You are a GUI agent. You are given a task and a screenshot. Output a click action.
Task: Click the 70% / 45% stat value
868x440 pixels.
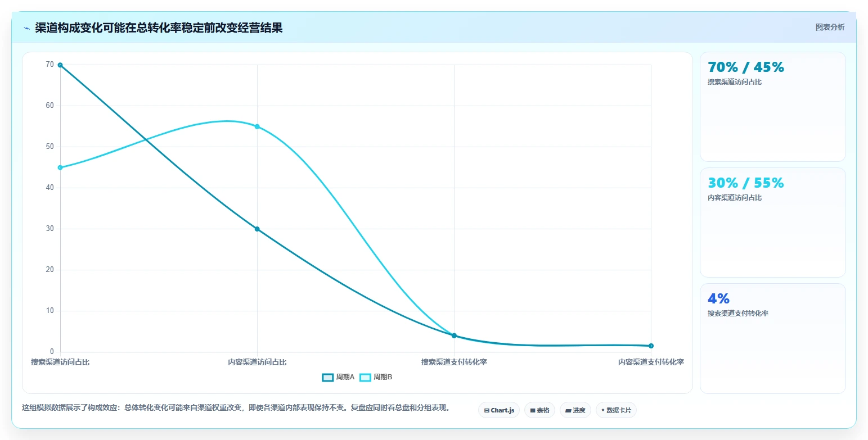pos(746,67)
